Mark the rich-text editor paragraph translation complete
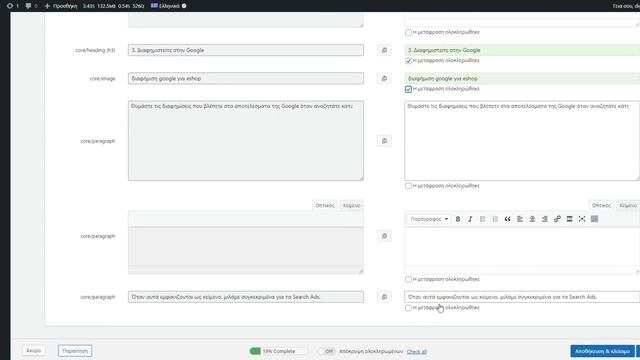The width and height of the screenshot is (640, 360). pos(408,279)
